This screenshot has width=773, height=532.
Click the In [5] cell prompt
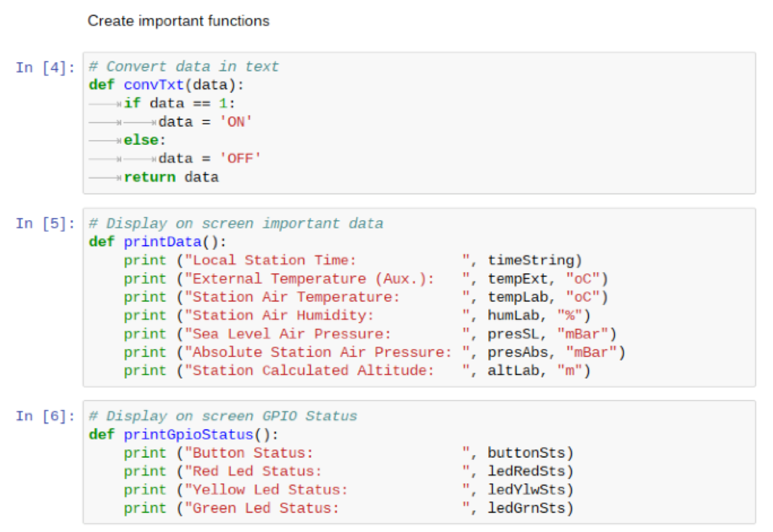[45, 223]
